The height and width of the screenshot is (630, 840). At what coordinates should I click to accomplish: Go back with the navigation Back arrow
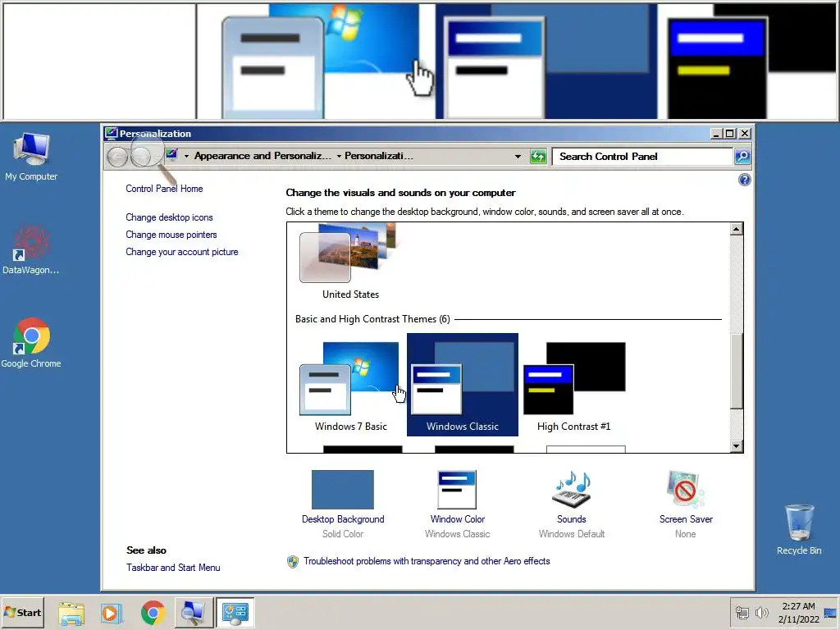pos(117,157)
